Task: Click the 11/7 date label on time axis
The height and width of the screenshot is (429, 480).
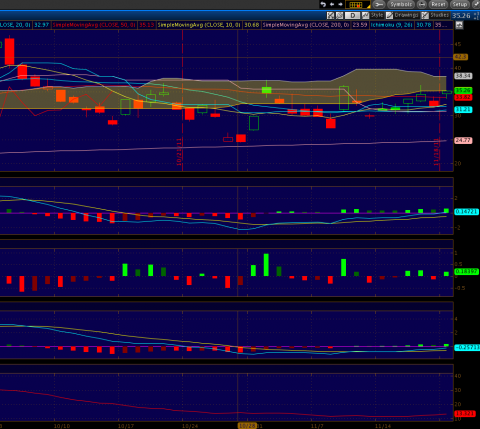Action: point(317,426)
